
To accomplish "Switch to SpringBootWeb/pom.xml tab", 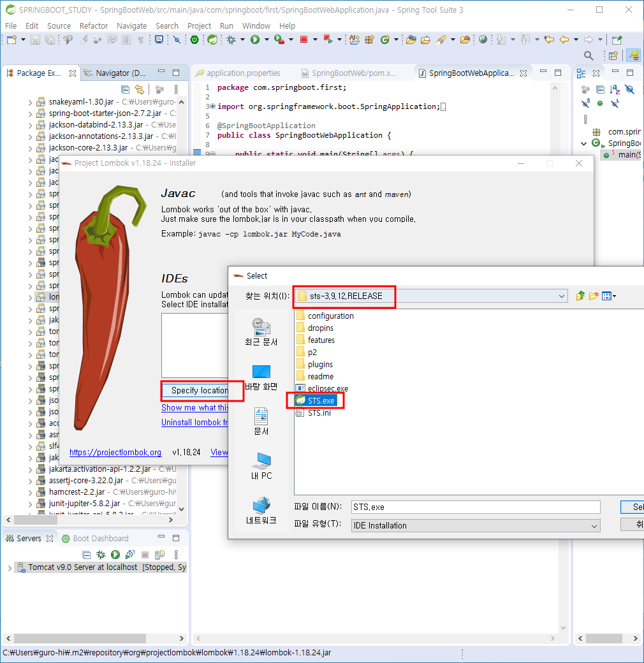I will [x=349, y=73].
